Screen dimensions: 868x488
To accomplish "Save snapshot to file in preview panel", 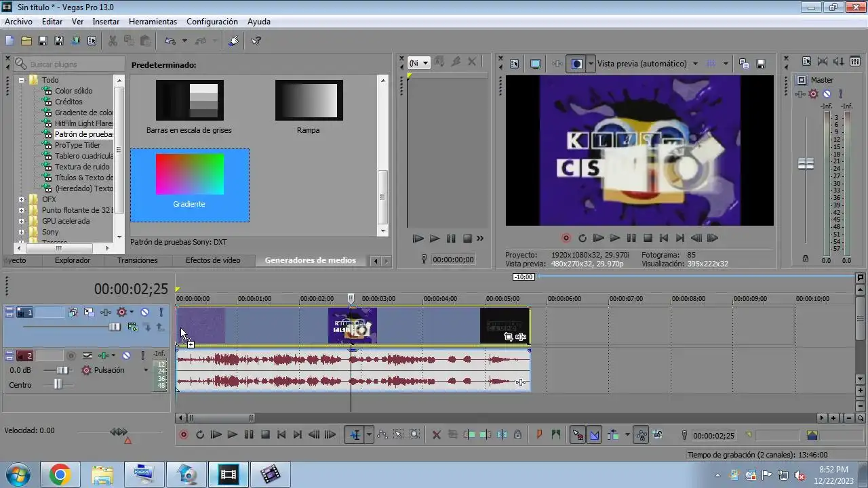I will click(x=761, y=64).
